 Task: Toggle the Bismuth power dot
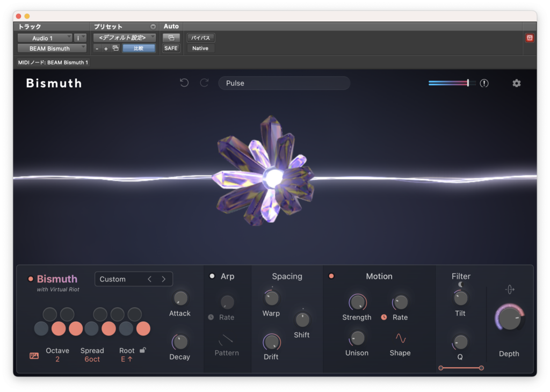tap(31, 279)
